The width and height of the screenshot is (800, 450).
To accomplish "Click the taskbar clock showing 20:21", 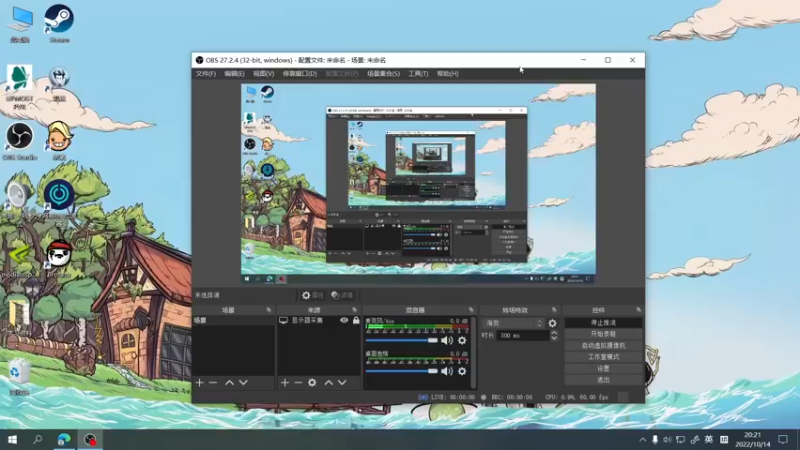I will pos(753,439).
